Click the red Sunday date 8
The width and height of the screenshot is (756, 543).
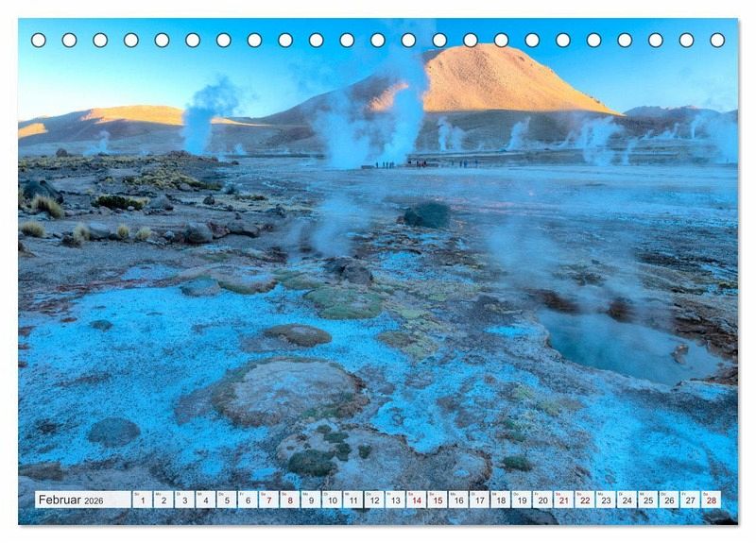click(290, 500)
